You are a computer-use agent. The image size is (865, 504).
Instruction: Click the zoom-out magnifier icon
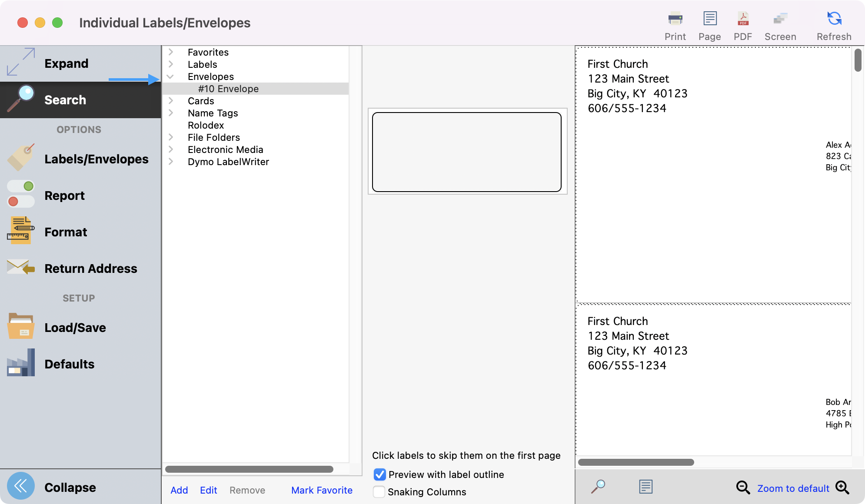point(743,487)
